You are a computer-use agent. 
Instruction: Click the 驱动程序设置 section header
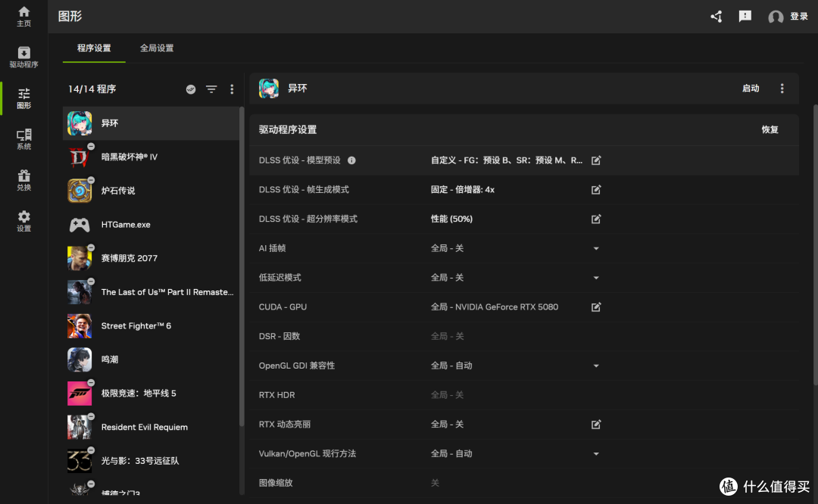coord(288,129)
